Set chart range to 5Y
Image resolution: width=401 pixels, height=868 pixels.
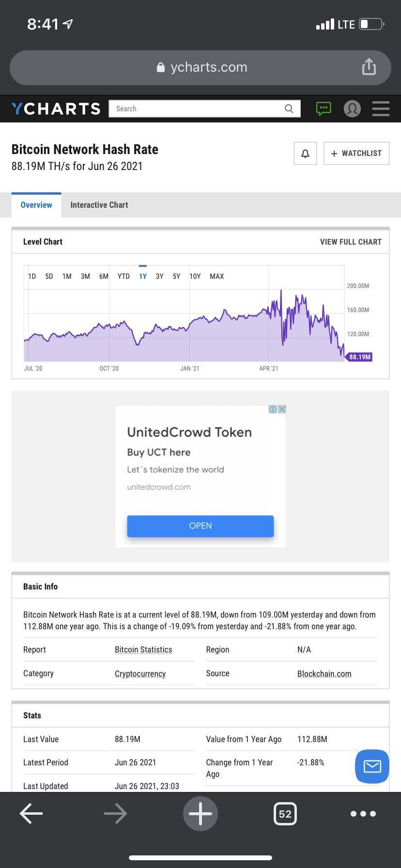click(176, 277)
